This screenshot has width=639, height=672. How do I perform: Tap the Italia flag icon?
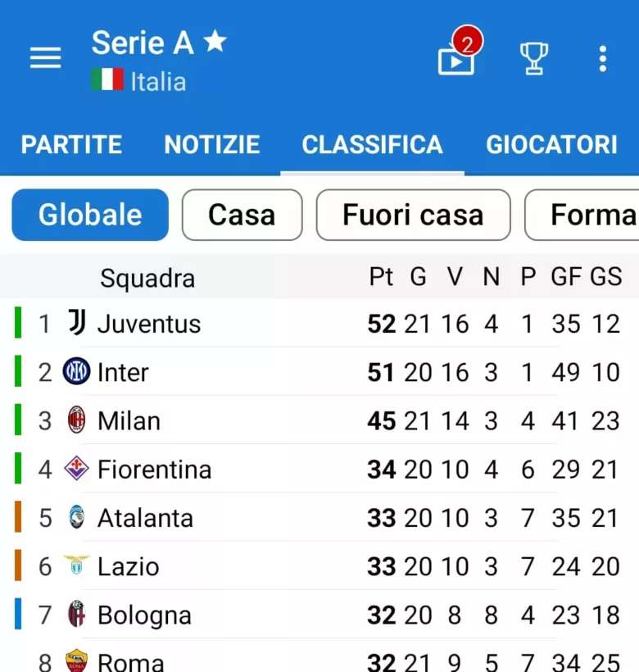[106, 80]
